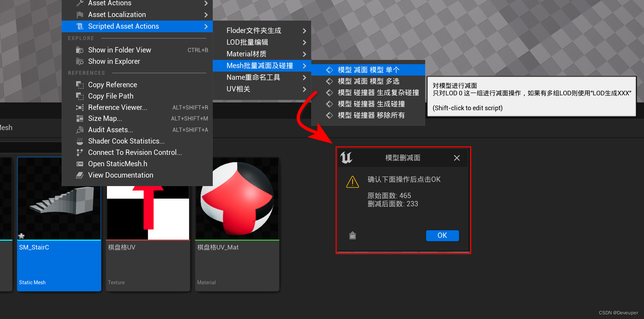Open Reference Viewer... from the menu
This screenshot has height=319, width=644.
tap(137, 107)
